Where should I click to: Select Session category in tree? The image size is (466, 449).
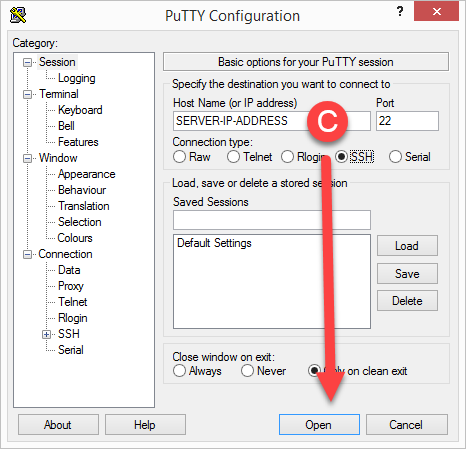click(x=57, y=62)
